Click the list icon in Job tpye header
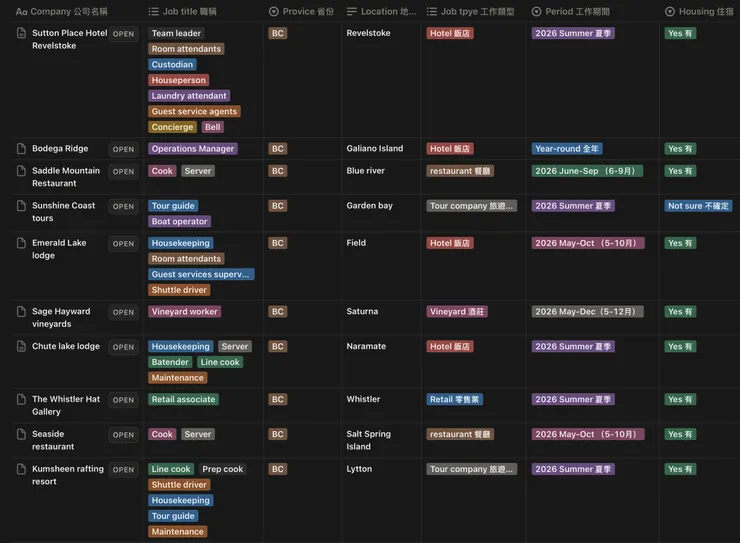The height and width of the screenshot is (543, 740). pyautogui.click(x=432, y=11)
